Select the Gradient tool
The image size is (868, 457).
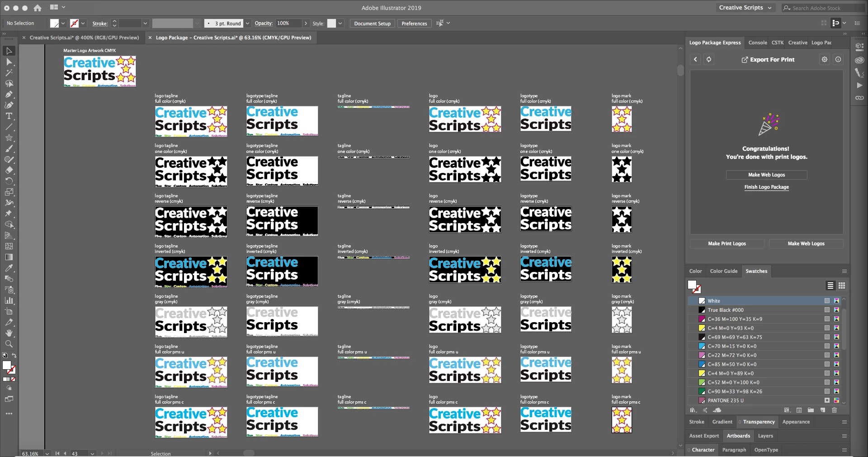[9, 257]
